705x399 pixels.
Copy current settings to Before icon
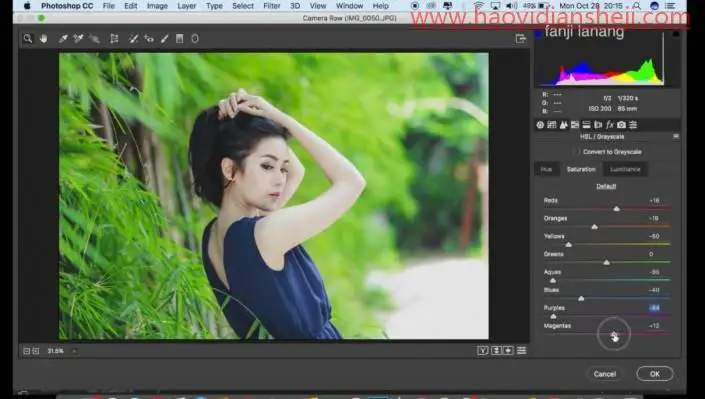(509, 350)
